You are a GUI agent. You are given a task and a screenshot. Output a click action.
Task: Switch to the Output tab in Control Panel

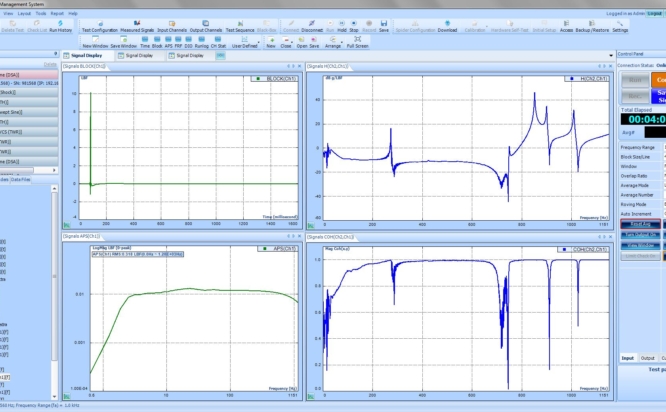pos(647,358)
